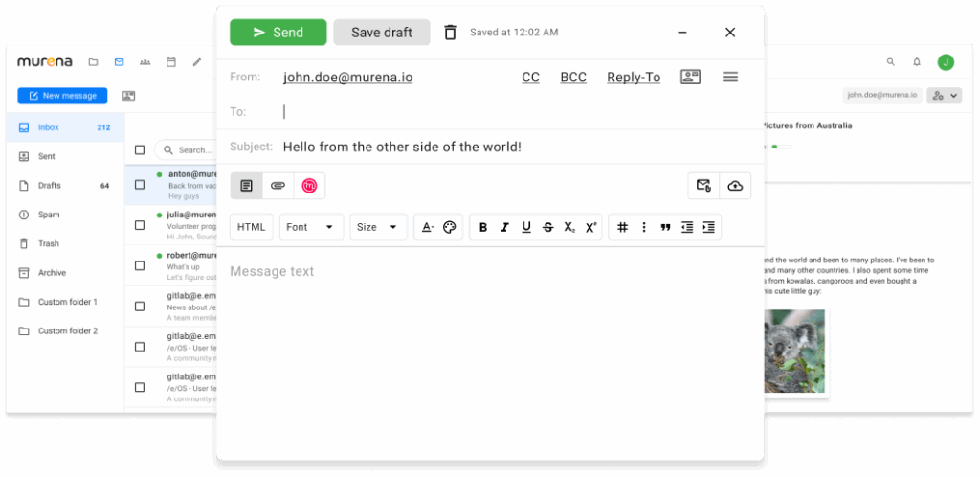Tick the checkbox for anton's email
This screenshot has height=477, width=980.
tap(140, 185)
